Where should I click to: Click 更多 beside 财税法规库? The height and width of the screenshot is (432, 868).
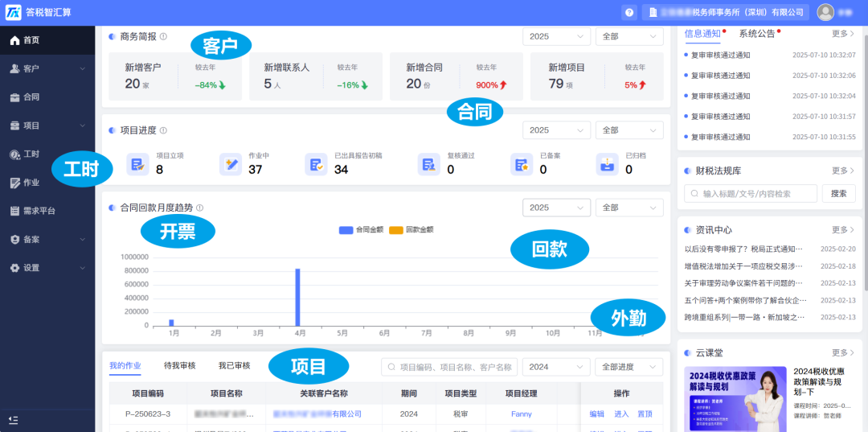tap(843, 171)
